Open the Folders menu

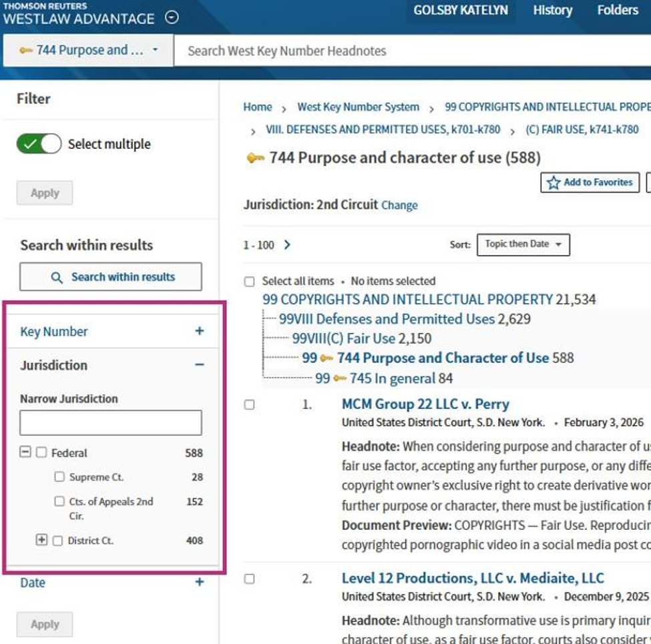pos(618,10)
